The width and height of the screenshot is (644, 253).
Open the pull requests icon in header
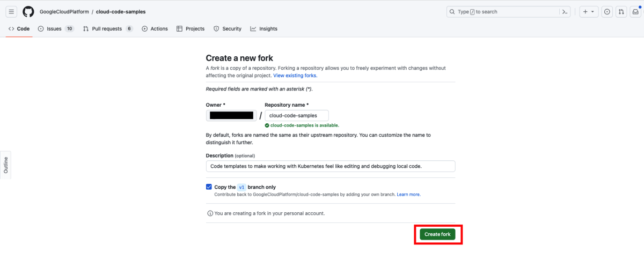click(x=621, y=11)
